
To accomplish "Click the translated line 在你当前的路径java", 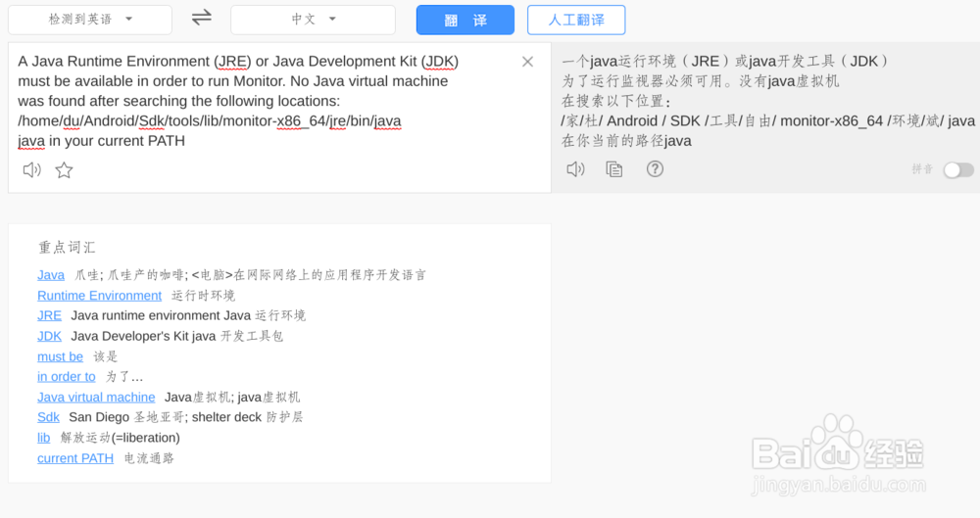I will [x=626, y=141].
